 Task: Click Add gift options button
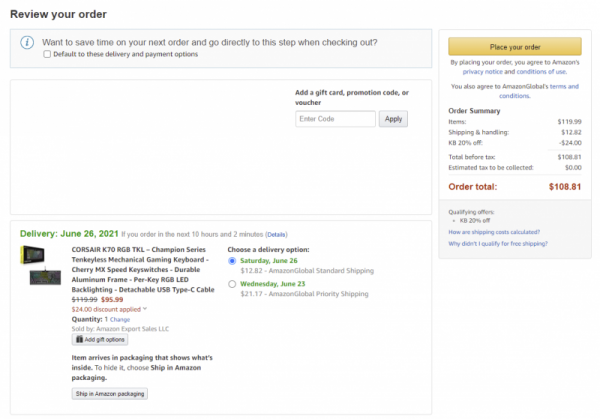point(100,339)
